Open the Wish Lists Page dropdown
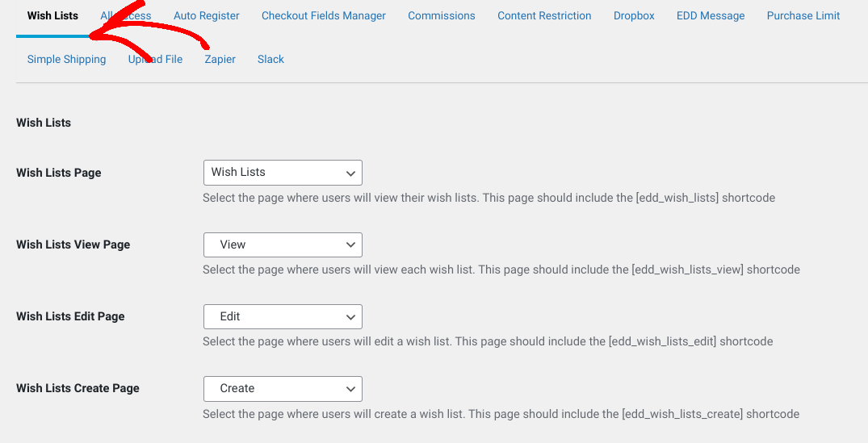The width and height of the screenshot is (868, 443). coord(283,173)
